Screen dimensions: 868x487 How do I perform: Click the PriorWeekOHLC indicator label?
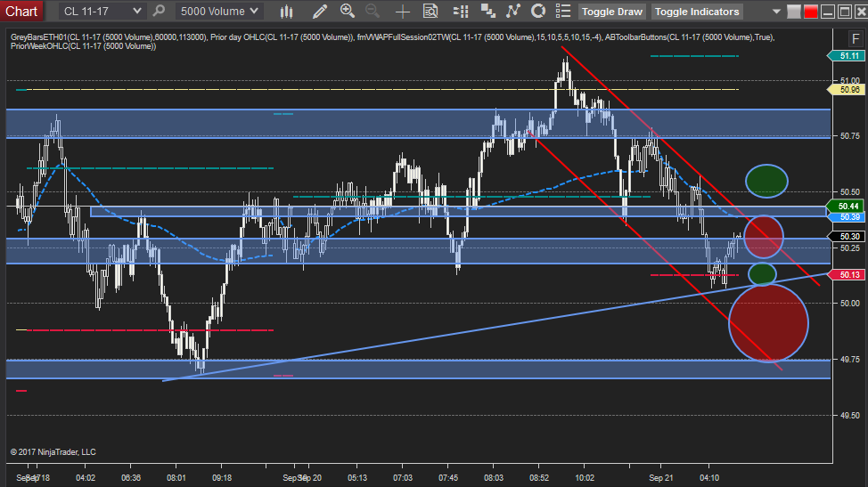coord(83,46)
